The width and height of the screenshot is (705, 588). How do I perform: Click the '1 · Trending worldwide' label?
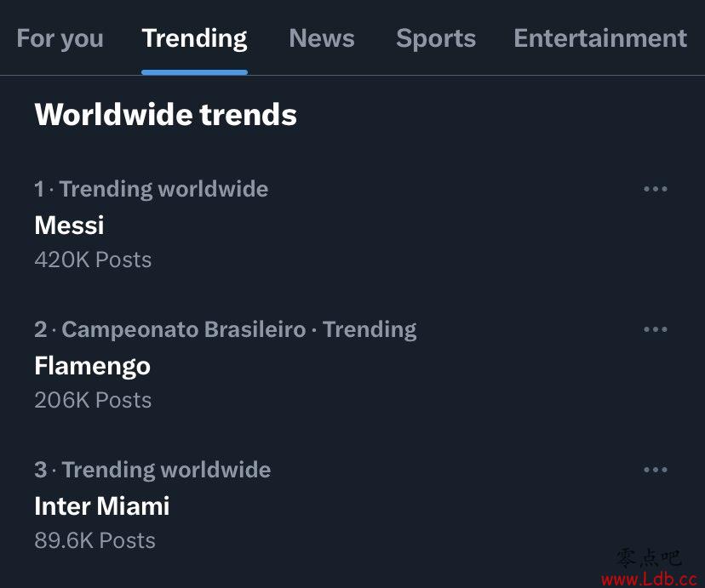151,189
